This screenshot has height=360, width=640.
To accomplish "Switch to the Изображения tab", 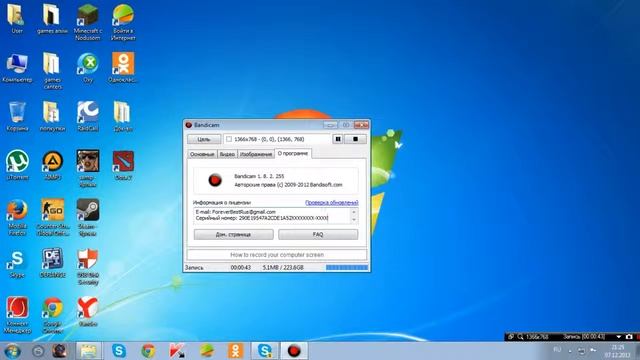I will (256, 154).
